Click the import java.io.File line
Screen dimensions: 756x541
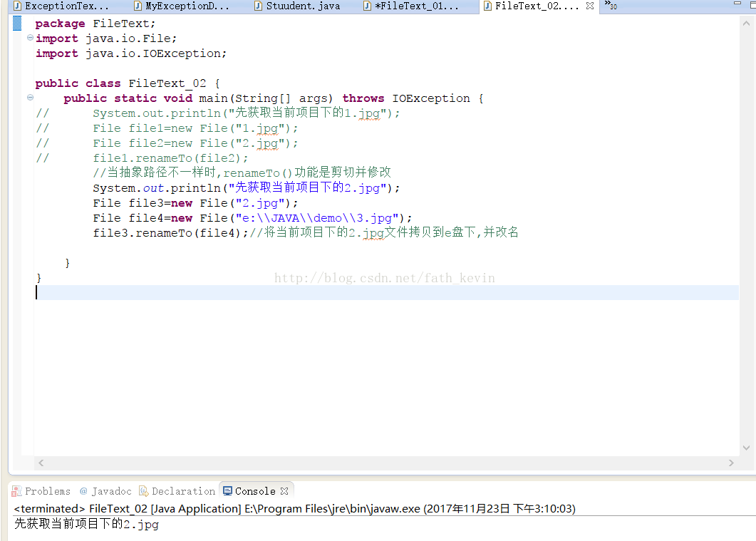(107, 38)
